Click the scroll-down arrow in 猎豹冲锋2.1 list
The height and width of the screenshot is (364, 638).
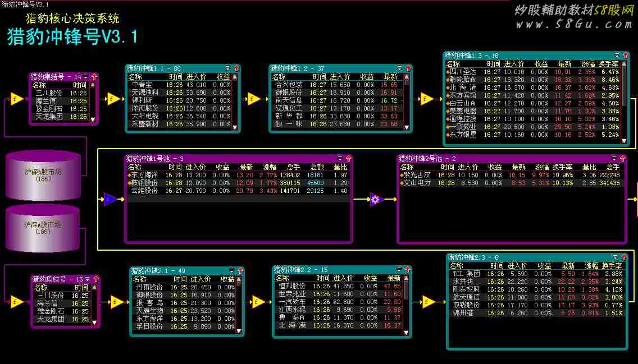239,331
